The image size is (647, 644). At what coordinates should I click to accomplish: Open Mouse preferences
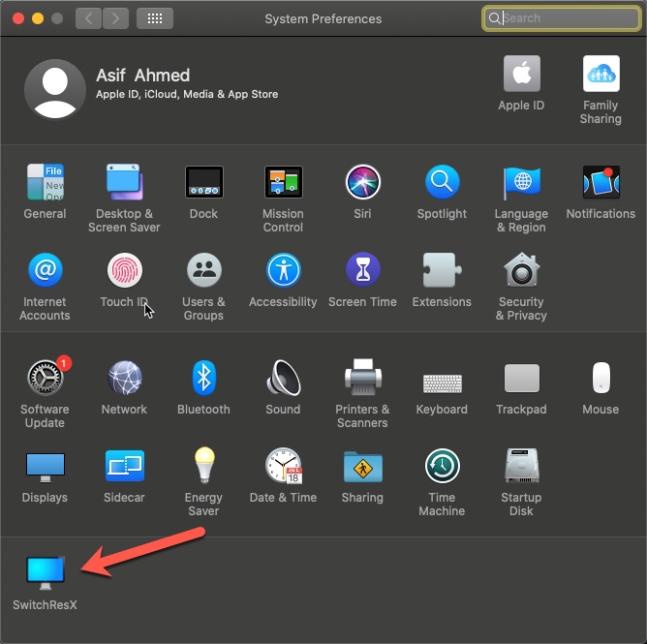[x=601, y=378]
